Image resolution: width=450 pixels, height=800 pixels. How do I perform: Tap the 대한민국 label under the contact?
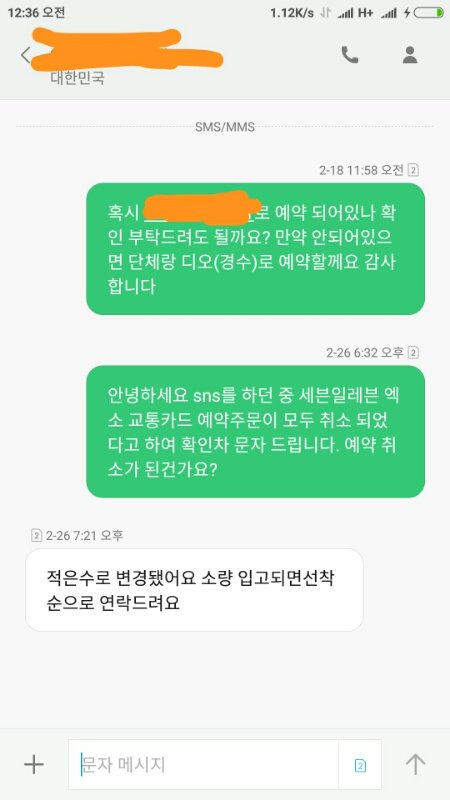(77, 79)
